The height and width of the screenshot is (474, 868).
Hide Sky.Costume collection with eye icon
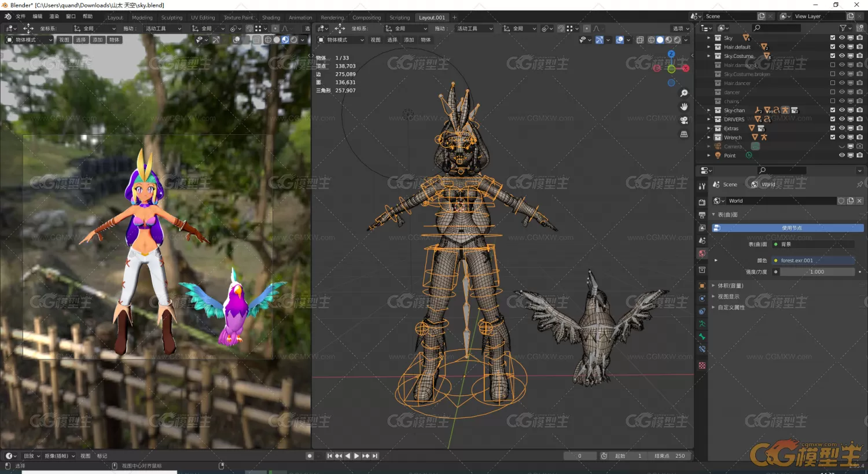tap(842, 56)
